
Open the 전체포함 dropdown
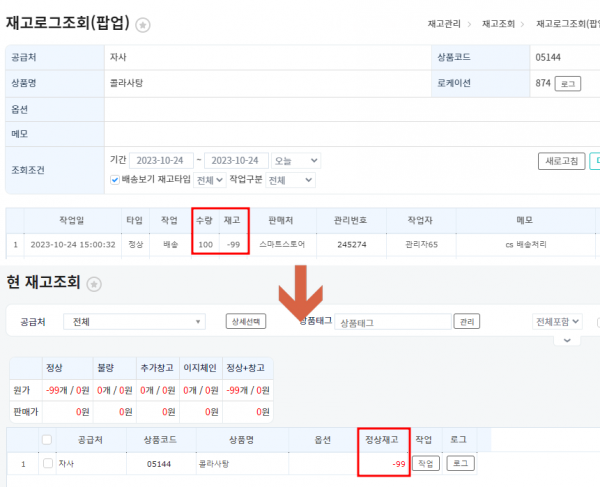click(x=557, y=322)
